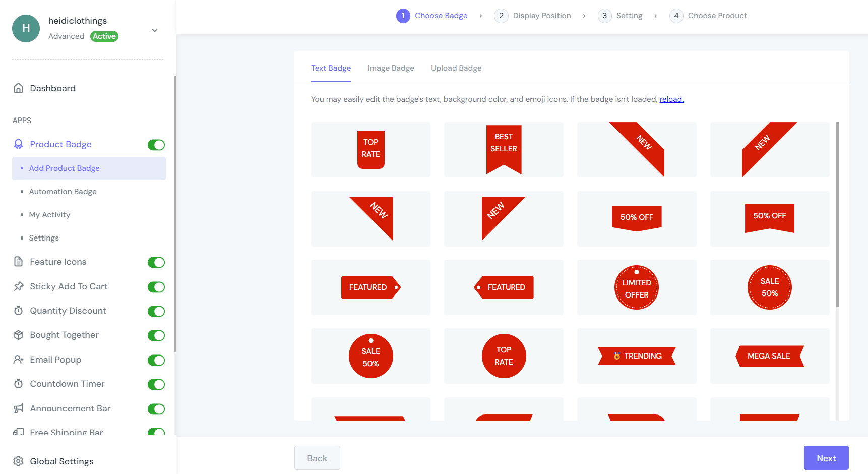This screenshot has width=868, height=474.
Task: Open Automation Badge submenu item
Action: [63, 192]
